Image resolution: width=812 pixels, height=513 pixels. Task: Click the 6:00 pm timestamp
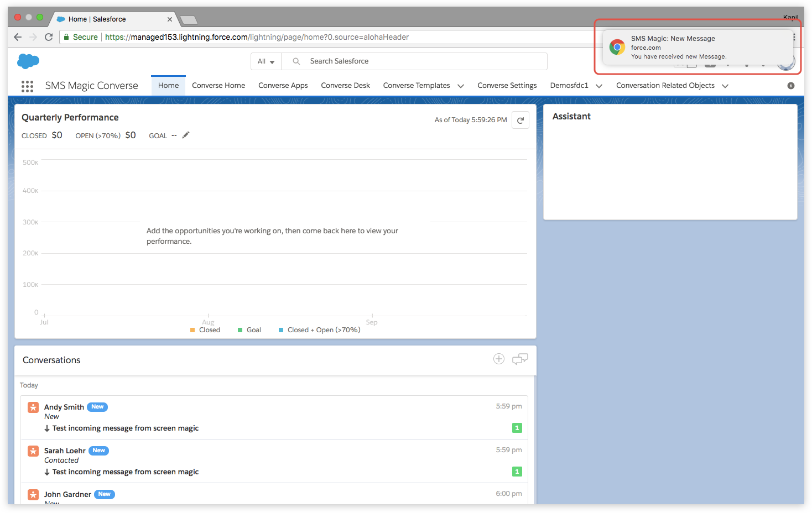pos(509,494)
